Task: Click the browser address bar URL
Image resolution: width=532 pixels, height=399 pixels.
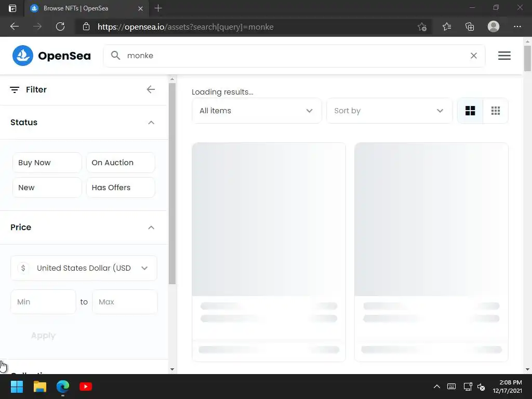Action: pyautogui.click(x=185, y=27)
